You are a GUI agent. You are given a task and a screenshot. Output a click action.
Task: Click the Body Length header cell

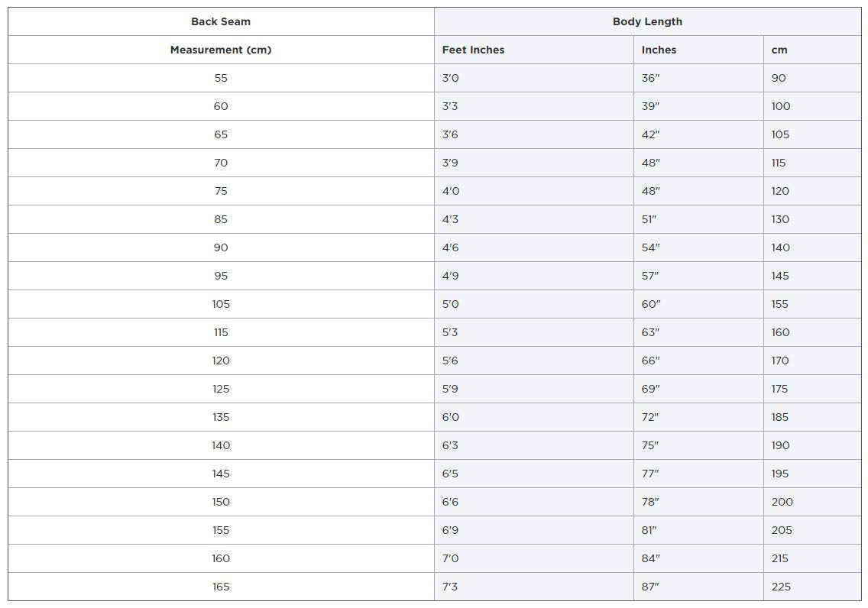pyautogui.click(x=647, y=21)
